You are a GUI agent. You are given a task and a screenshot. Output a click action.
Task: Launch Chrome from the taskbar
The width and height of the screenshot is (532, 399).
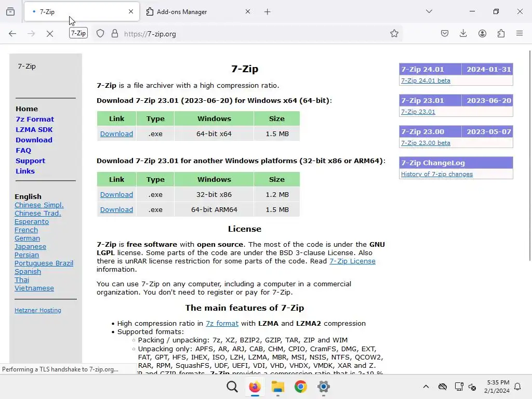coord(300,387)
